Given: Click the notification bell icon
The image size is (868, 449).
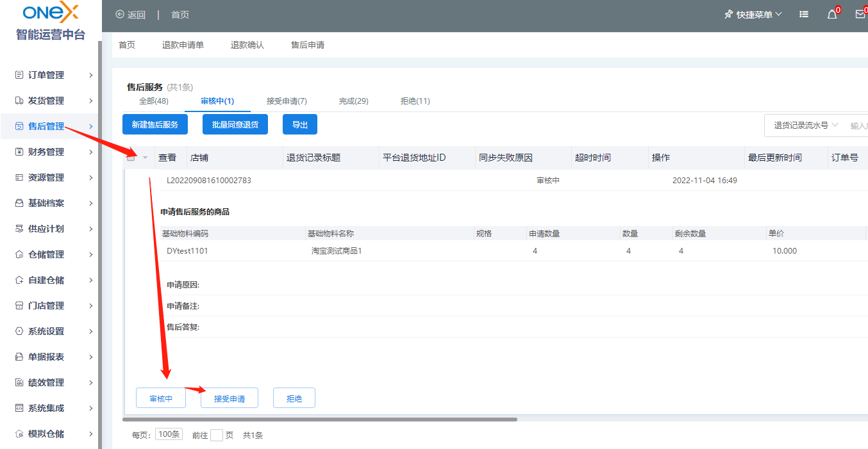Looking at the screenshot, I should (x=832, y=15).
